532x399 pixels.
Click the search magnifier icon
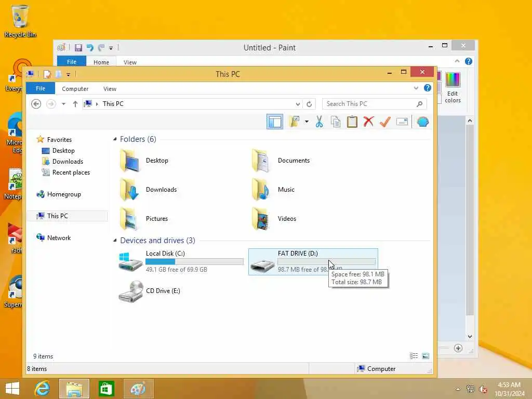[x=420, y=104]
